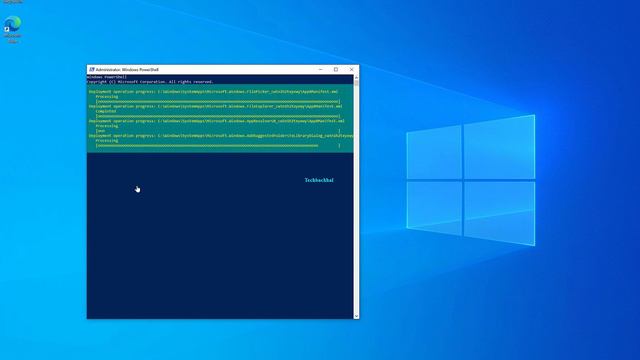Click the FilePicker deployment progress line
640x360 pixels.
click(213, 91)
